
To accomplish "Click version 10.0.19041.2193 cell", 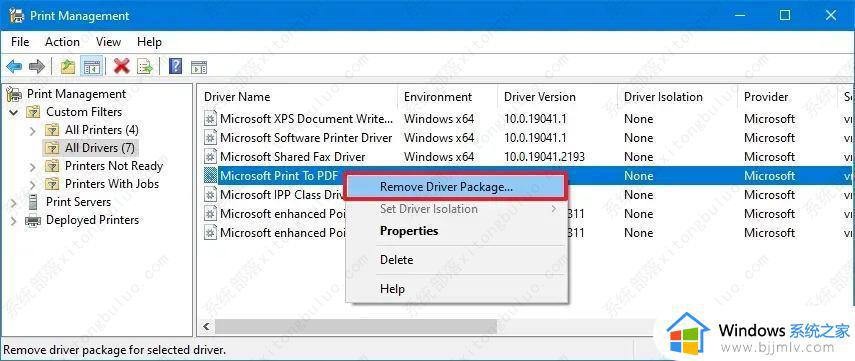I will point(544,157).
